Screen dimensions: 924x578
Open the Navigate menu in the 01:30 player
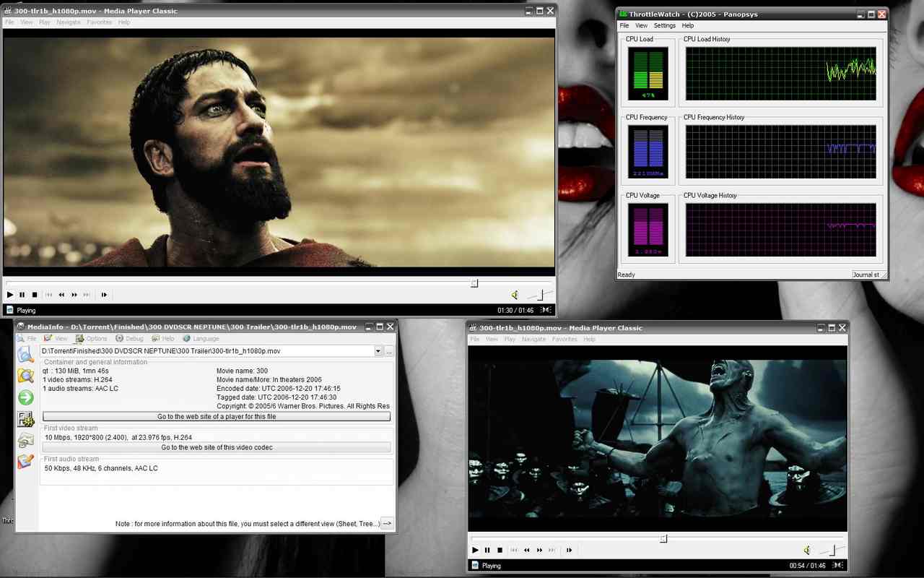coord(69,22)
